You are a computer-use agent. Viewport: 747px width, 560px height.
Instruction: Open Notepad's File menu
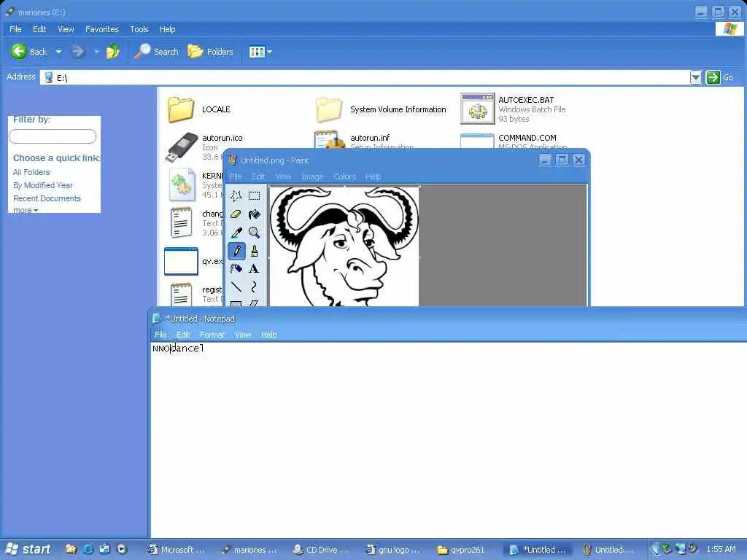(x=160, y=335)
